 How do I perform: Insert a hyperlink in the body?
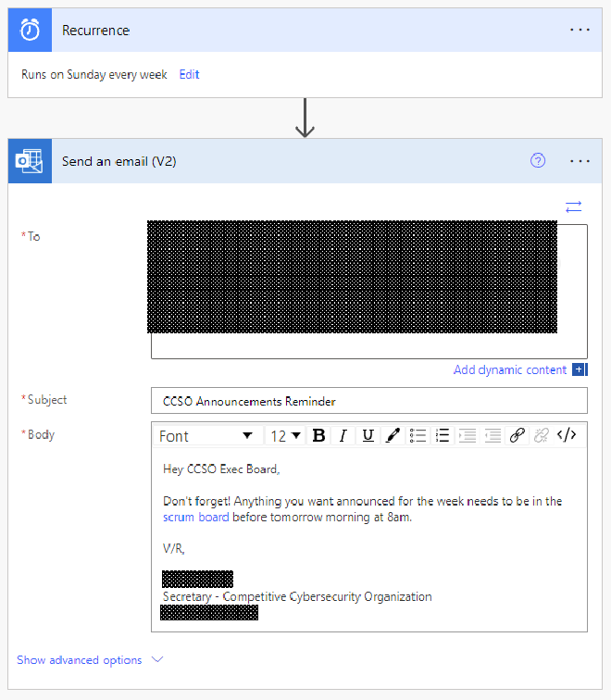pos(517,436)
